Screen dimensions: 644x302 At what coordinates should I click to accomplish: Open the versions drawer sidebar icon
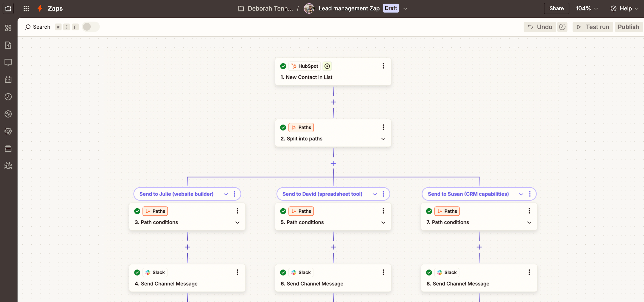pos(8,148)
